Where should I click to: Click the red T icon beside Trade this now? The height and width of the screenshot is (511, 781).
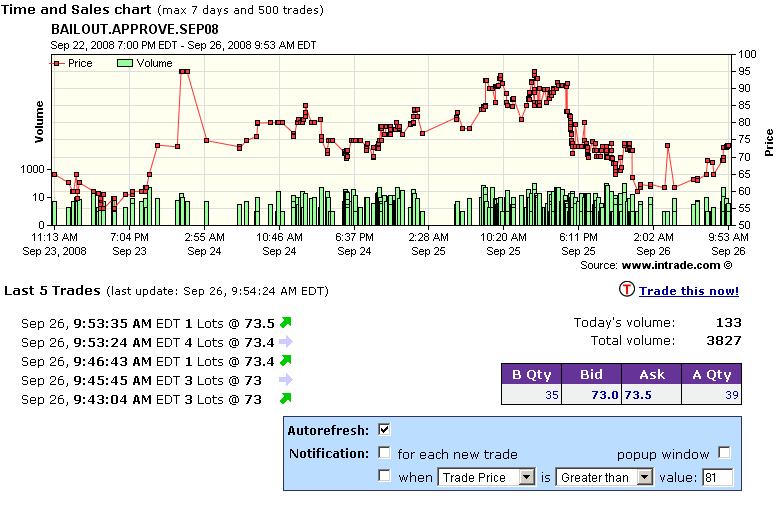[627, 290]
